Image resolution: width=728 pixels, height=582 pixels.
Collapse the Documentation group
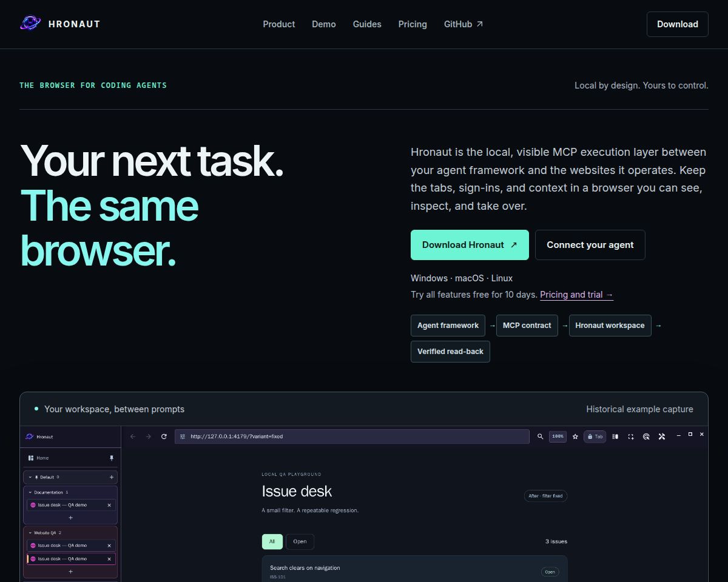30,492
